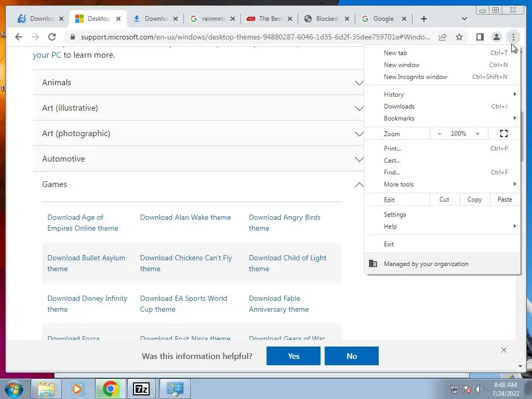The width and height of the screenshot is (532, 399).
Task: Click the network tray icon
Action: 454,389
